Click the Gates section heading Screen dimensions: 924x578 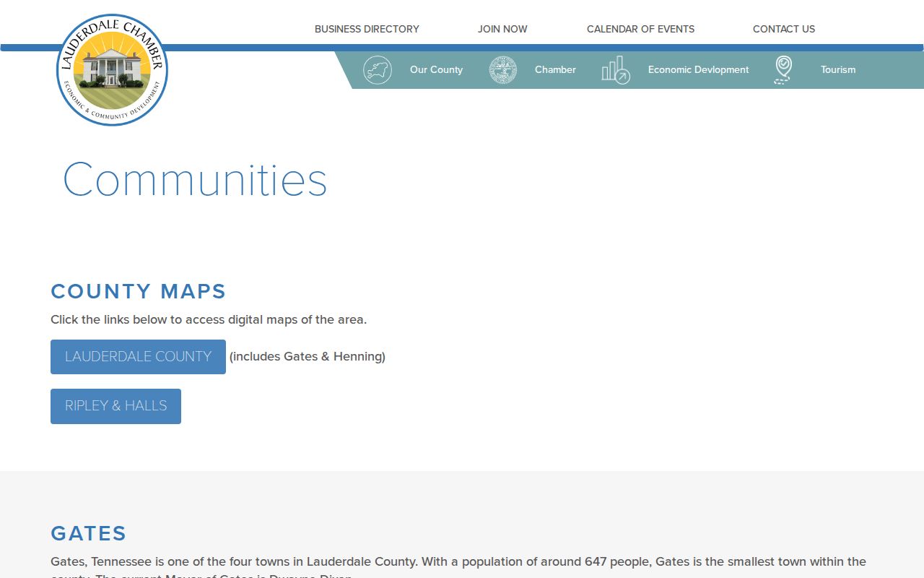[89, 533]
